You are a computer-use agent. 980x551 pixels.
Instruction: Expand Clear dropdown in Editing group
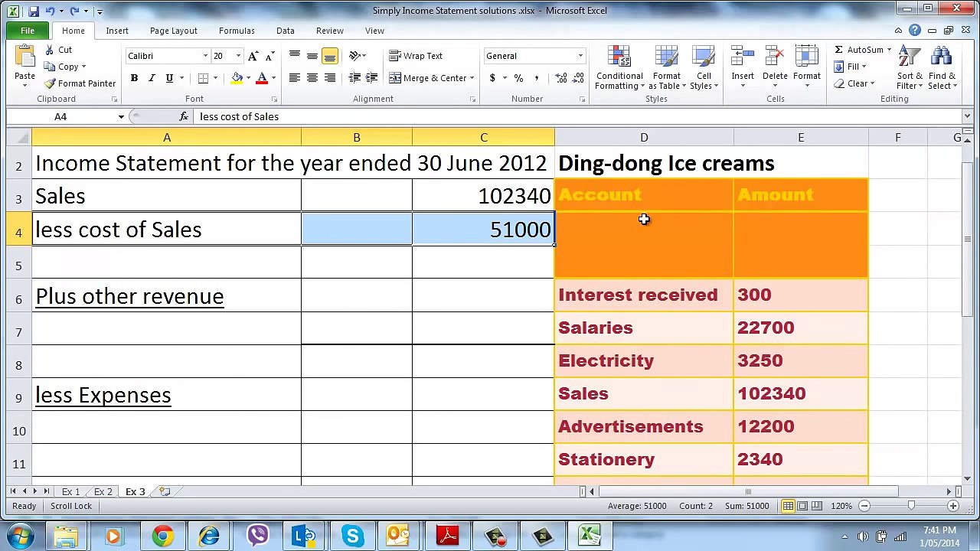click(872, 83)
